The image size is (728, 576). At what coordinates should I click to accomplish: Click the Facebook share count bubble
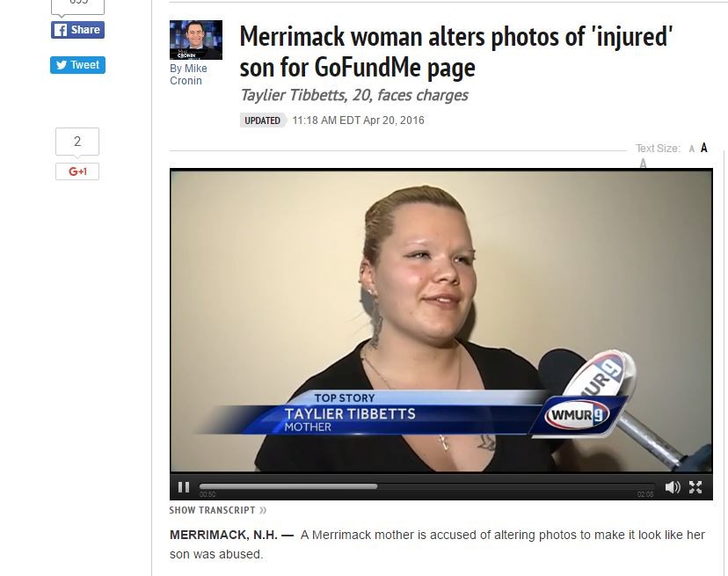tap(77, 6)
